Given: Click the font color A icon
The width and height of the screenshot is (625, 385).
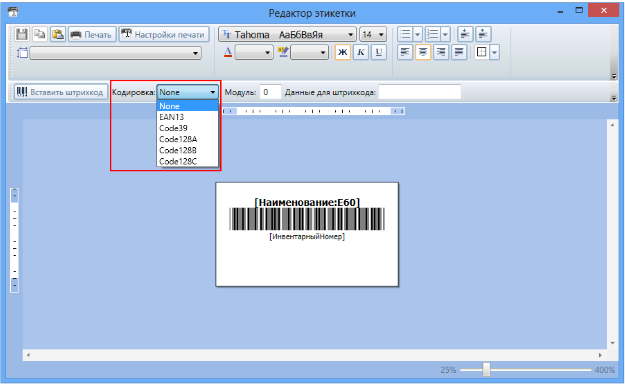Looking at the screenshot, I should (228, 52).
